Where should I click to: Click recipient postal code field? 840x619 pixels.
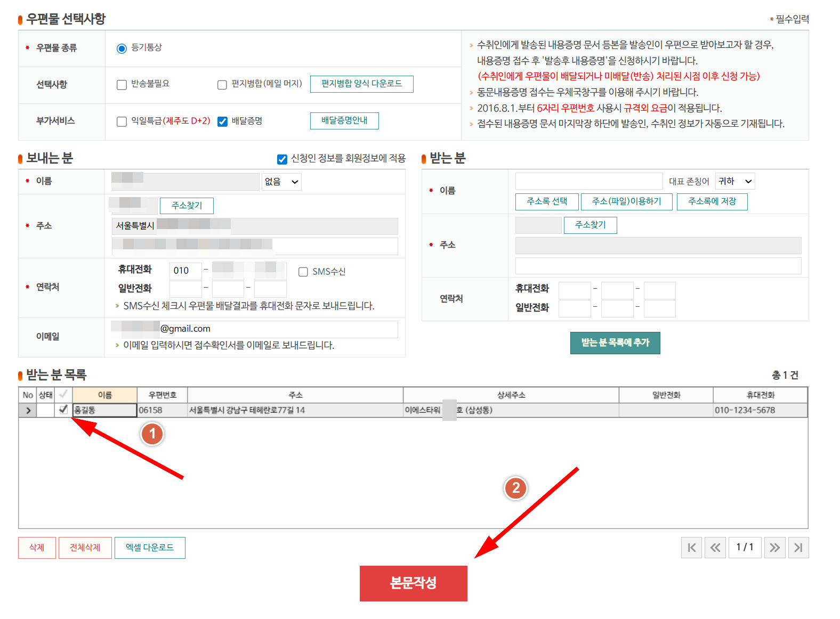click(538, 225)
